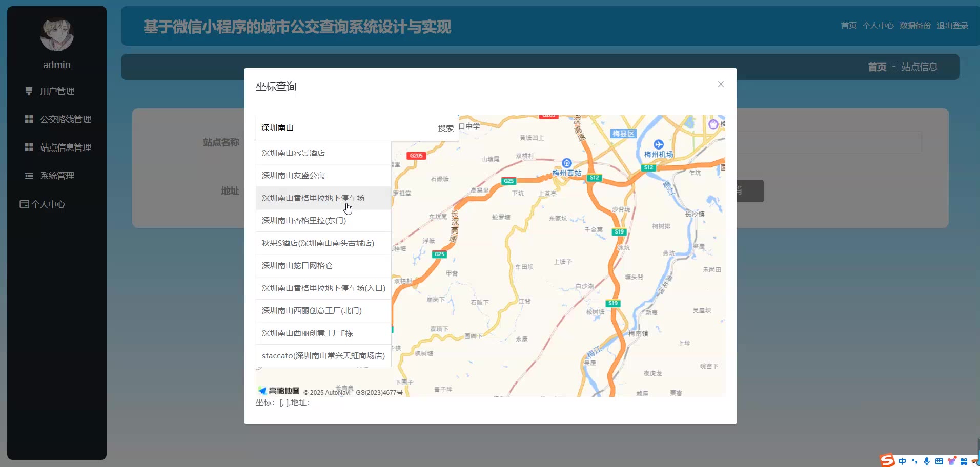Click the 梅州西站 station icon on the map

[x=566, y=163]
